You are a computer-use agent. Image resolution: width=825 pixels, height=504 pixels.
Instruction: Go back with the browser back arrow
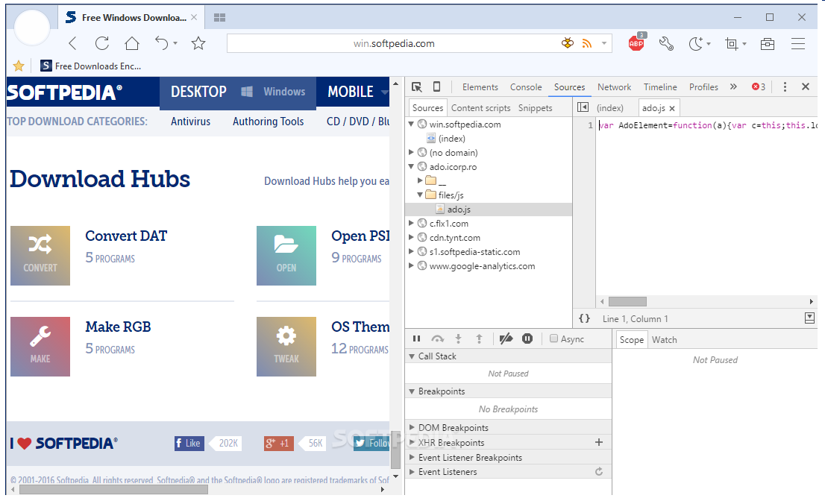[x=72, y=44]
